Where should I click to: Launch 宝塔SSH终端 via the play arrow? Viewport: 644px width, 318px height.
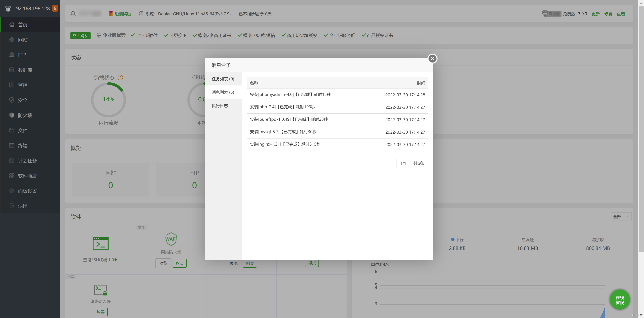coord(116,260)
